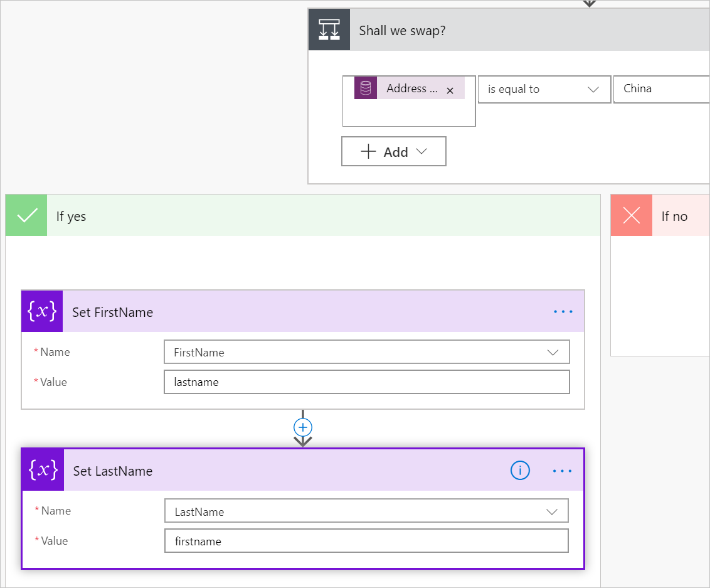Open the LastName name dropdown
710x588 pixels.
[x=552, y=511]
